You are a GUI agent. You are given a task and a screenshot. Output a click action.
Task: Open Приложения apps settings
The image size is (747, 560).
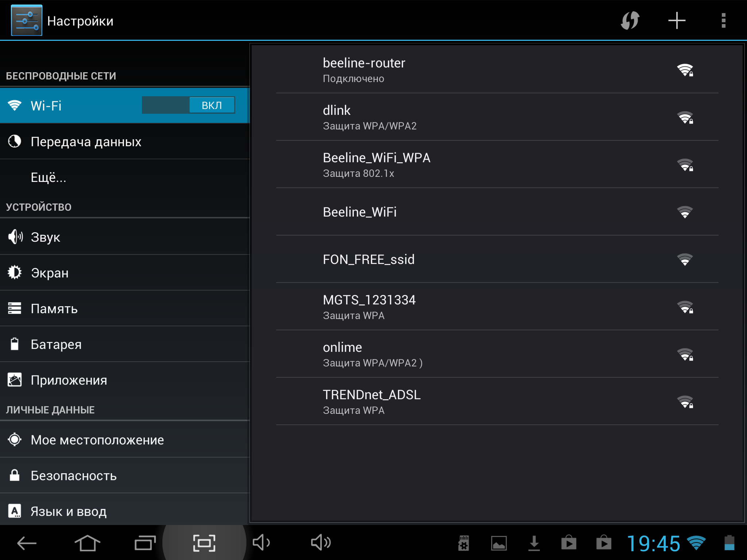point(125,380)
